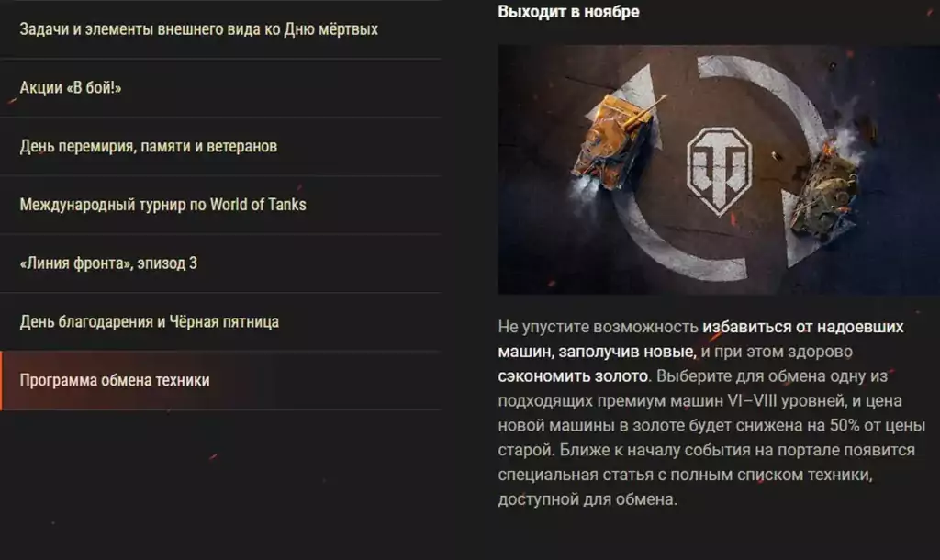Click the 50% discount text in description
This screenshot has height=560, width=940.
click(x=845, y=425)
